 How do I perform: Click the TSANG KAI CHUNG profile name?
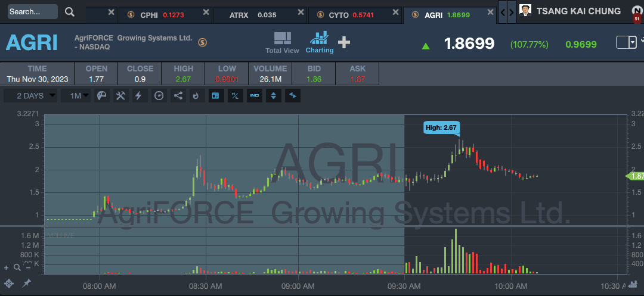coord(578,11)
